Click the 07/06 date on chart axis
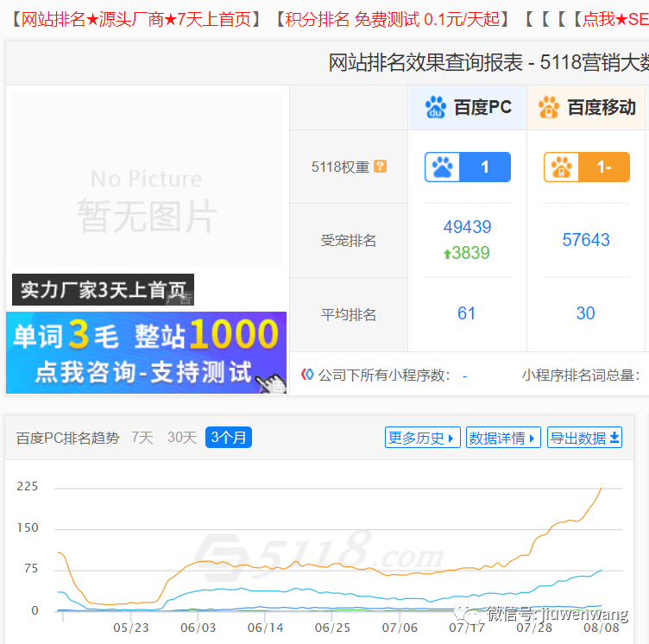This screenshot has width=649, height=644. (x=400, y=628)
